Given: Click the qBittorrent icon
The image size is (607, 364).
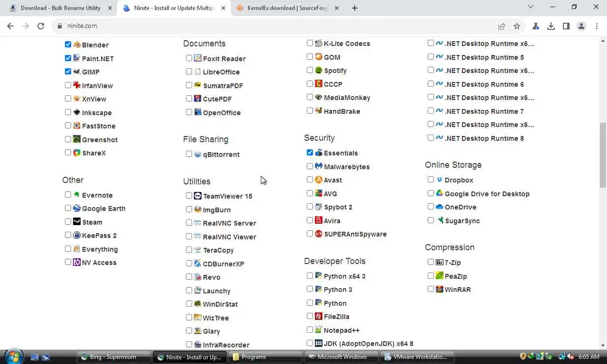Looking at the screenshot, I should [x=197, y=154].
